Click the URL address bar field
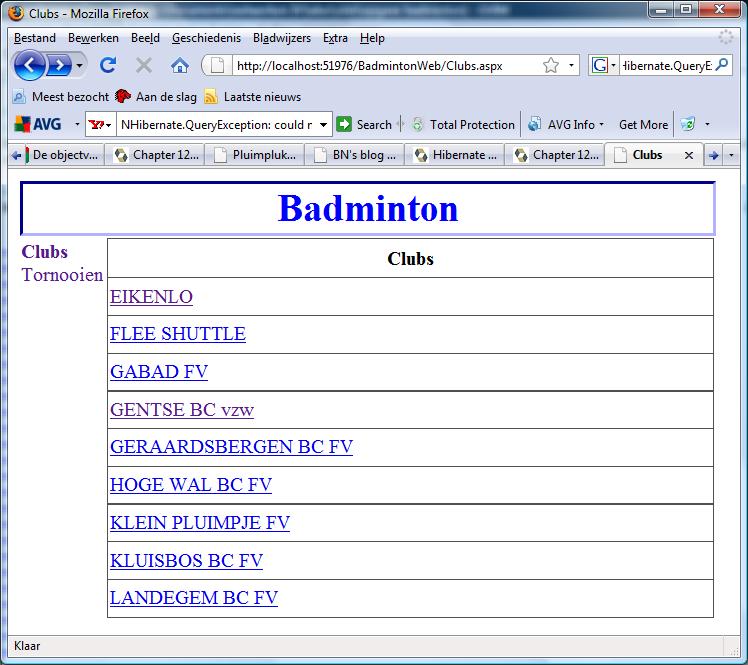748x665 pixels. (385, 66)
